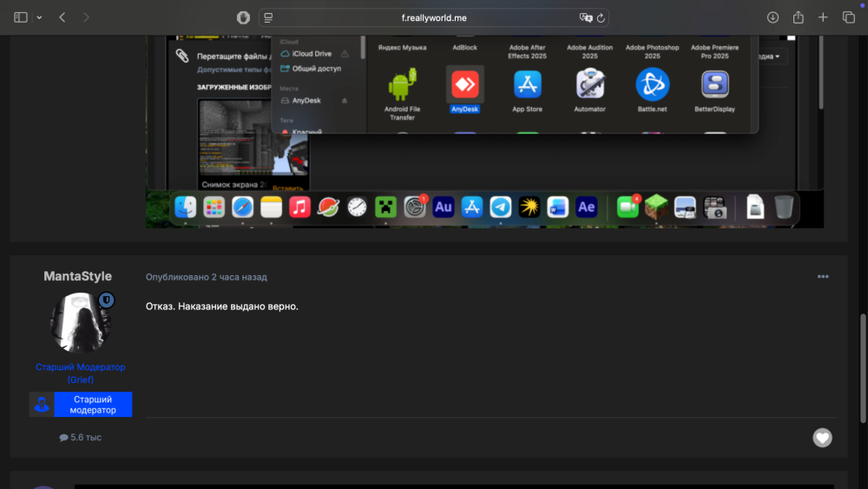Click System Settings gear in the screenshot's dock
This screenshot has width=868, height=489.
[x=415, y=207]
